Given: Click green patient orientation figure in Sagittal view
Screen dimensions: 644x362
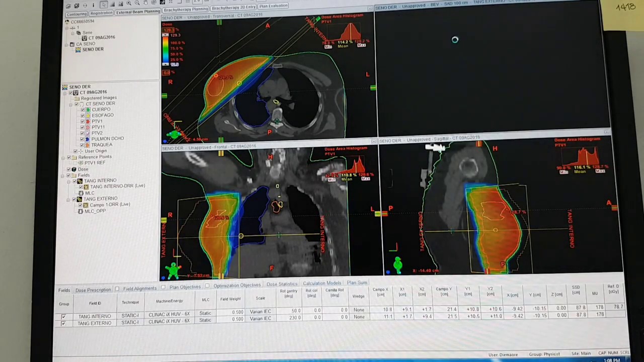Looking at the screenshot, I should (397, 264).
